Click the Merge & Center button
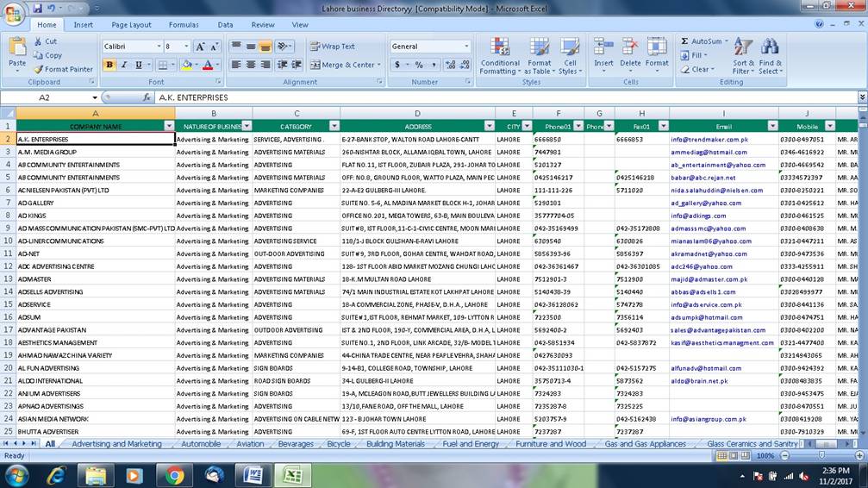Image resolution: width=868 pixels, height=488 pixels. coord(343,65)
